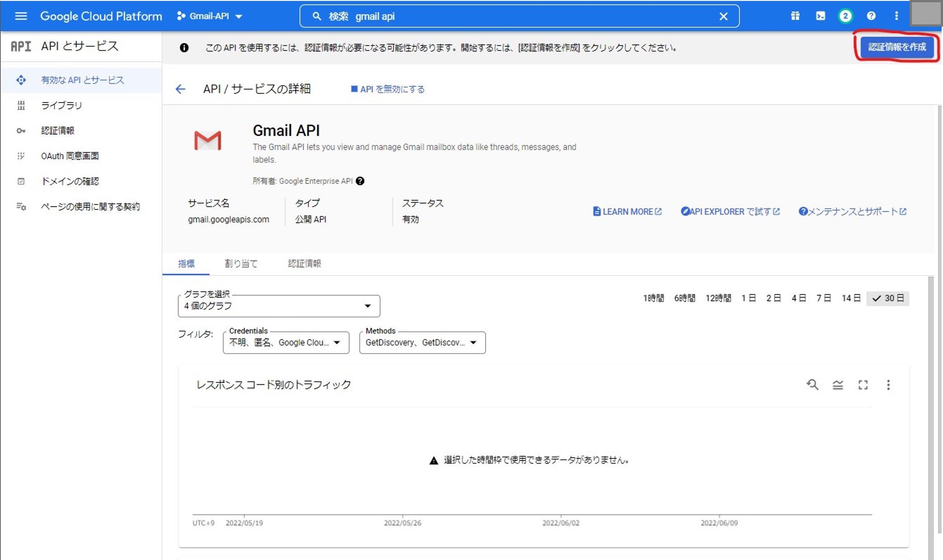This screenshot has height=560, width=943.
Task: Click the gmail.googleapis.com service name
Action: tap(228, 219)
